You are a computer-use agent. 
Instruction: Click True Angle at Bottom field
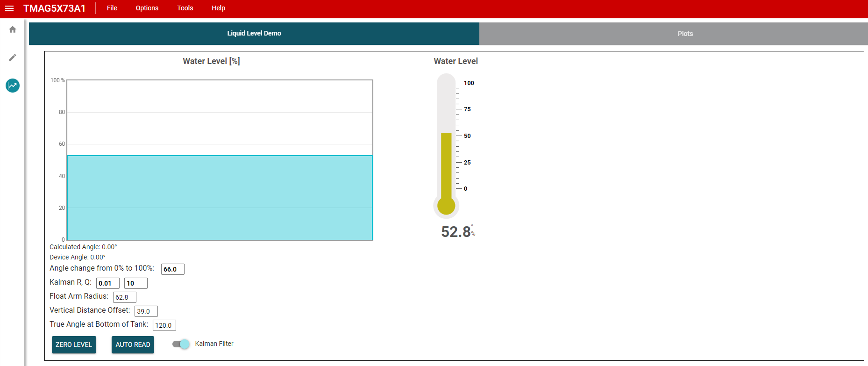coord(164,325)
